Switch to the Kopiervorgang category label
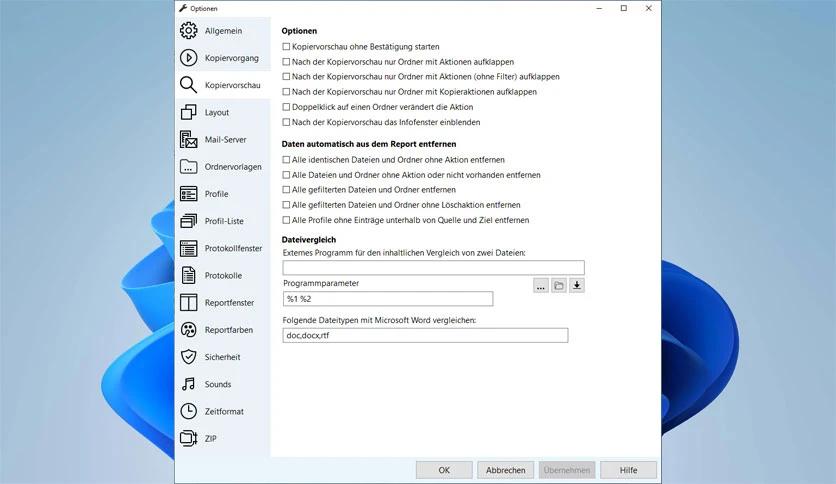The image size is (836, 484). coord(232,58)
